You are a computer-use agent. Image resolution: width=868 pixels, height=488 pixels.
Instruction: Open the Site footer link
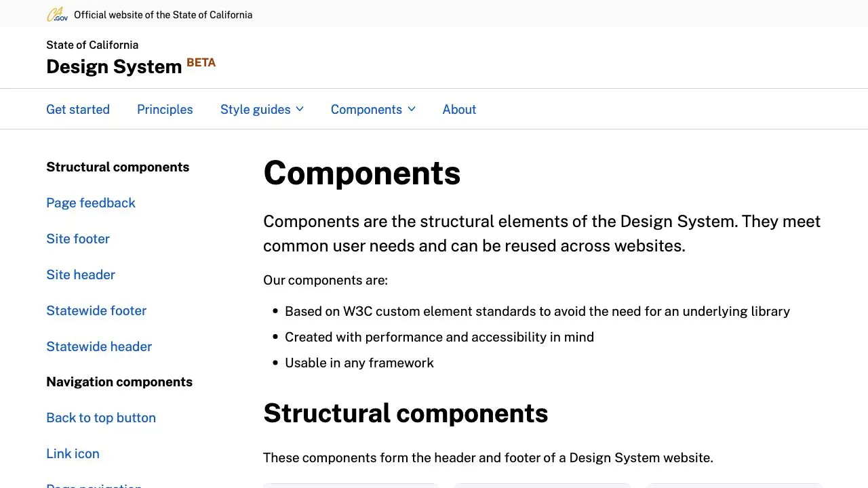coord(78,239)
